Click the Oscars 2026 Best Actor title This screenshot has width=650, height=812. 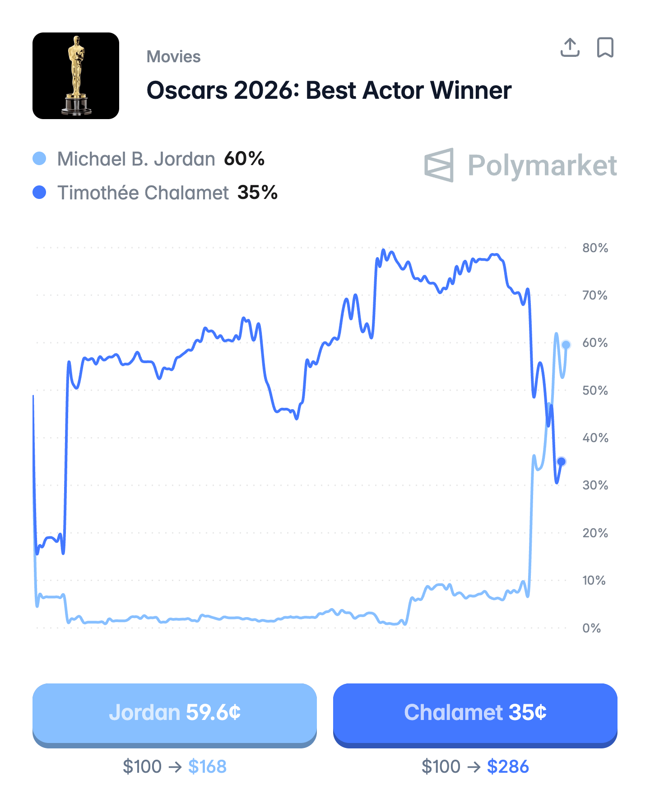(329, 90)
